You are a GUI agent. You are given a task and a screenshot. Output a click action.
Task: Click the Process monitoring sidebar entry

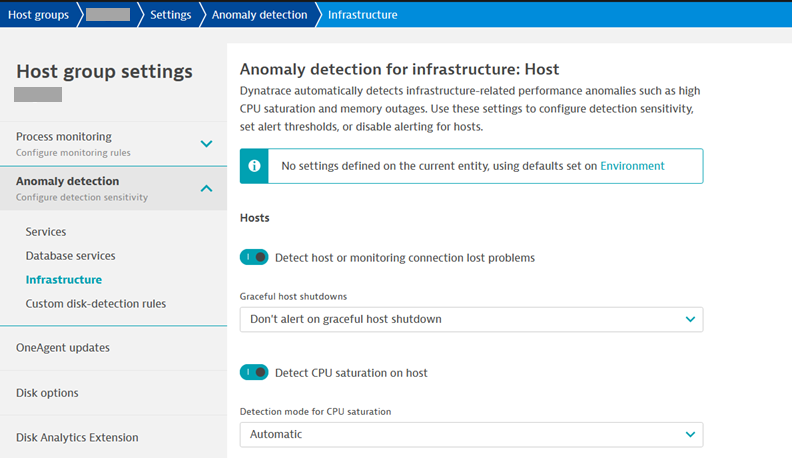point(113,144)
